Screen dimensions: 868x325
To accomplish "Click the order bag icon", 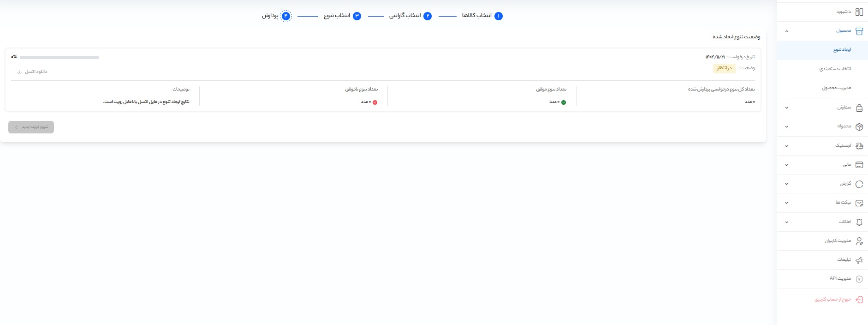I will coord(859,108).
